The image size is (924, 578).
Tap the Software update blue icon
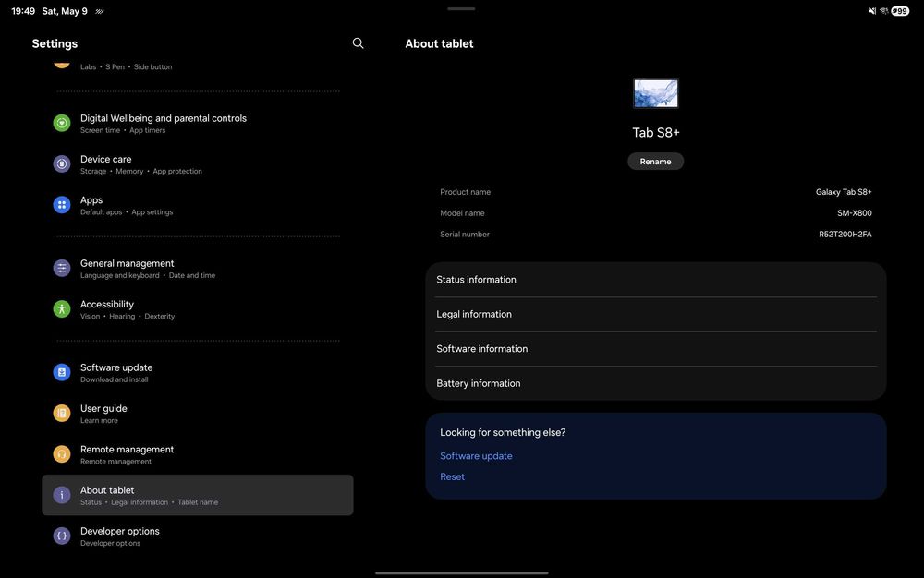[x=62, y=373]
